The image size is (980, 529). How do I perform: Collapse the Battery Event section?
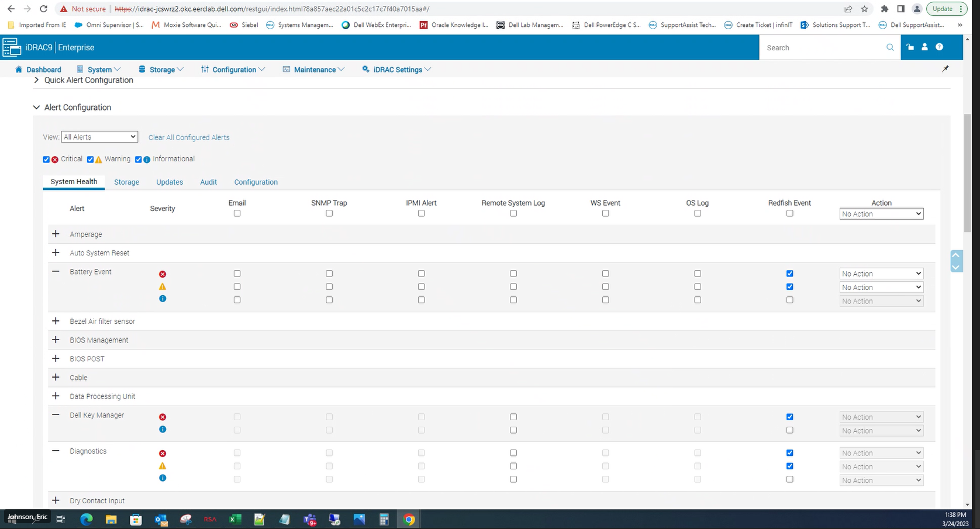coord(56,271)
